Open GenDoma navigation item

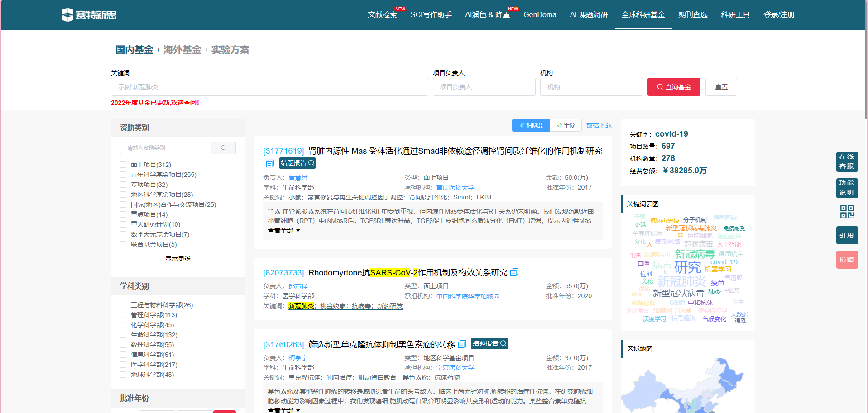[540, 15]
